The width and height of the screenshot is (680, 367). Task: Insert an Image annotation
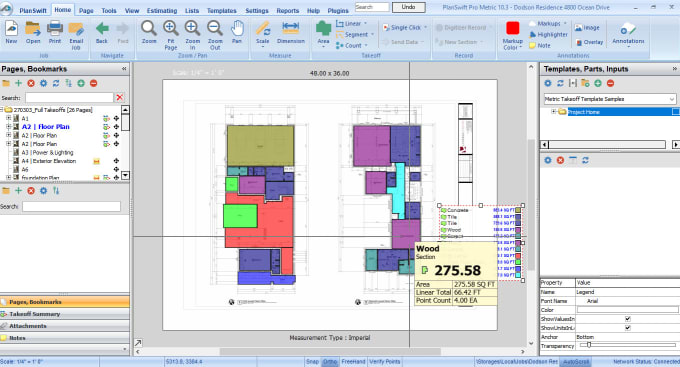587,28
